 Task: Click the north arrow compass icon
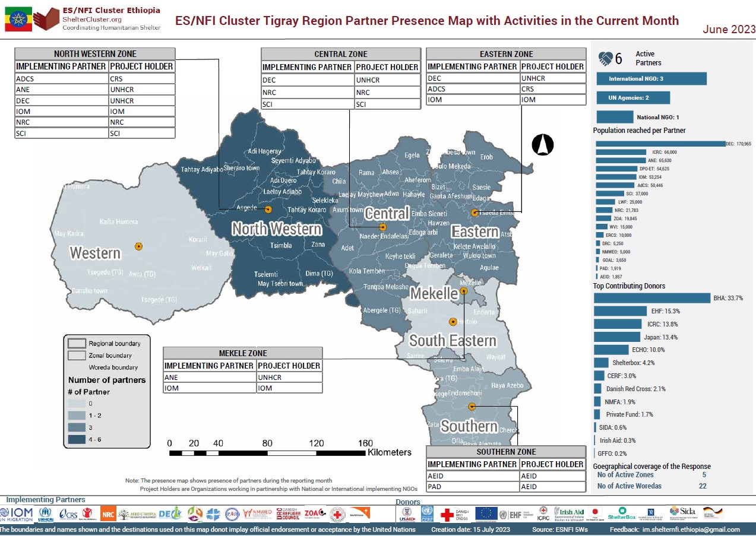coord(543,145)
